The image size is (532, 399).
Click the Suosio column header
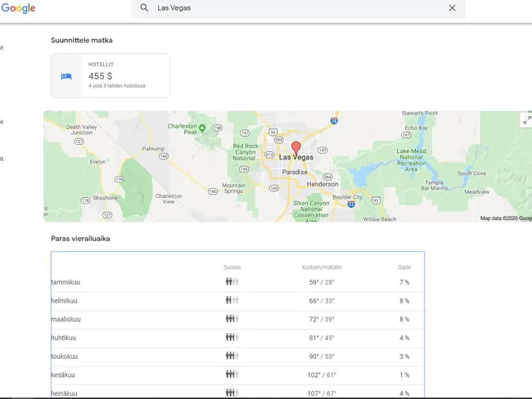point(232,267)
